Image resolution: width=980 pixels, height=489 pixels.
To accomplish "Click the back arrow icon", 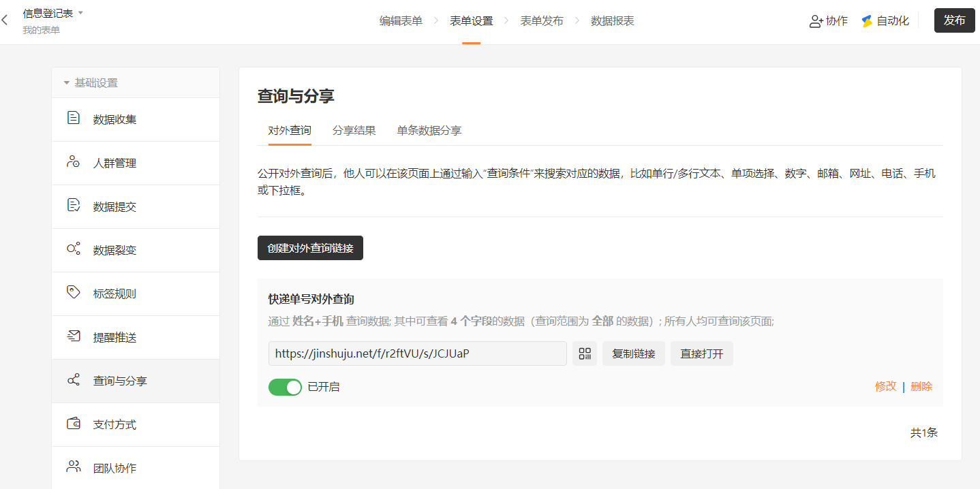I will point(5,20).
